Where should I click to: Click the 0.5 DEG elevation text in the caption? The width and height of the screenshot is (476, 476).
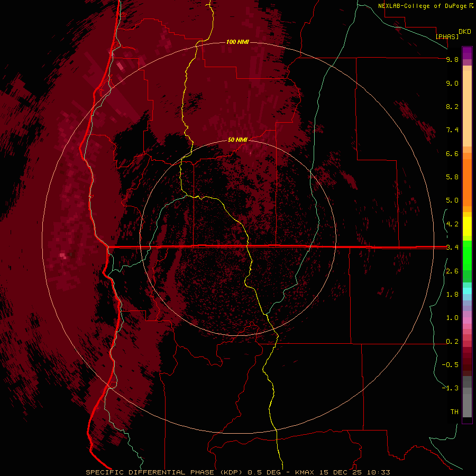[x=264, y=472]
